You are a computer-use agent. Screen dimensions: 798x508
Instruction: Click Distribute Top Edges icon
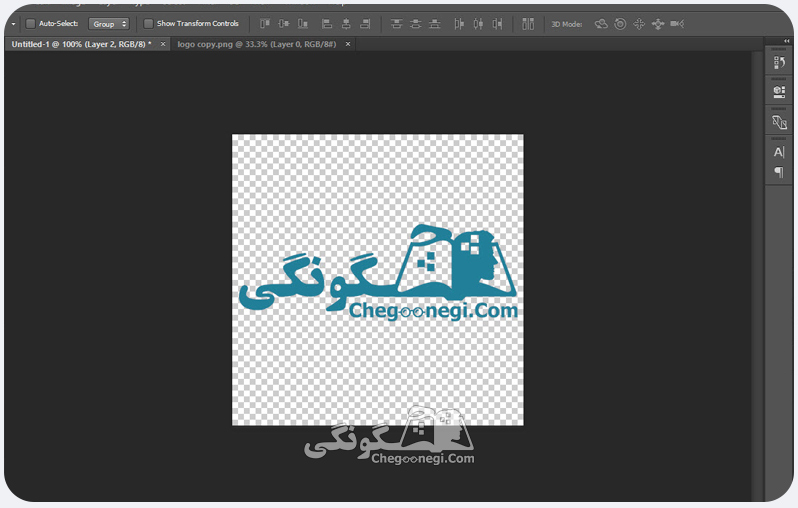[396, 23]
